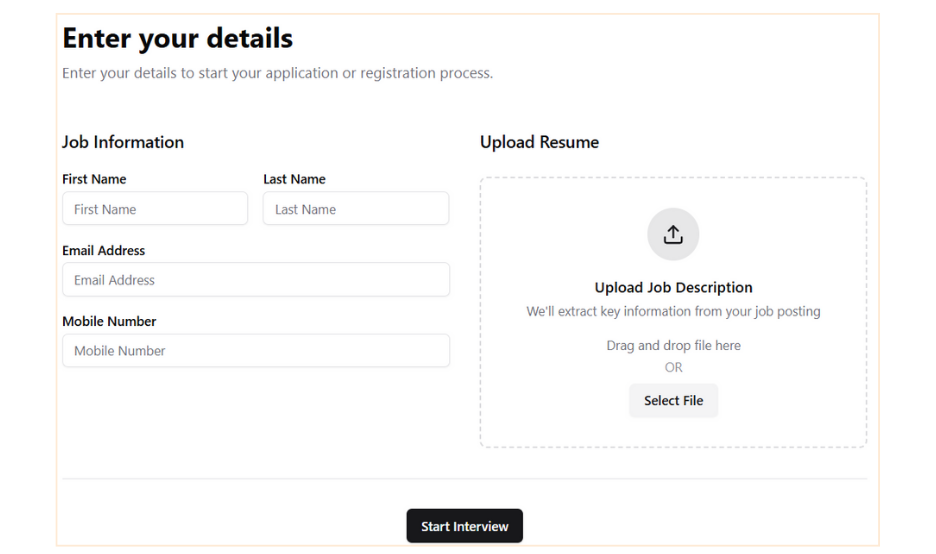
Task: Click the First Name field label
Action: coord(94,179)
